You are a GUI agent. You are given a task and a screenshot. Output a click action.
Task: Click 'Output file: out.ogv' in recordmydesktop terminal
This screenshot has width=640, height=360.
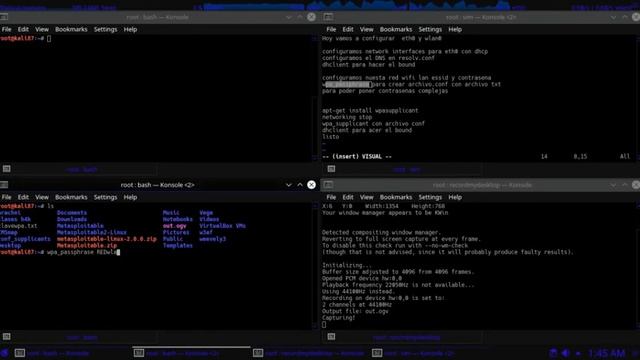355,311
